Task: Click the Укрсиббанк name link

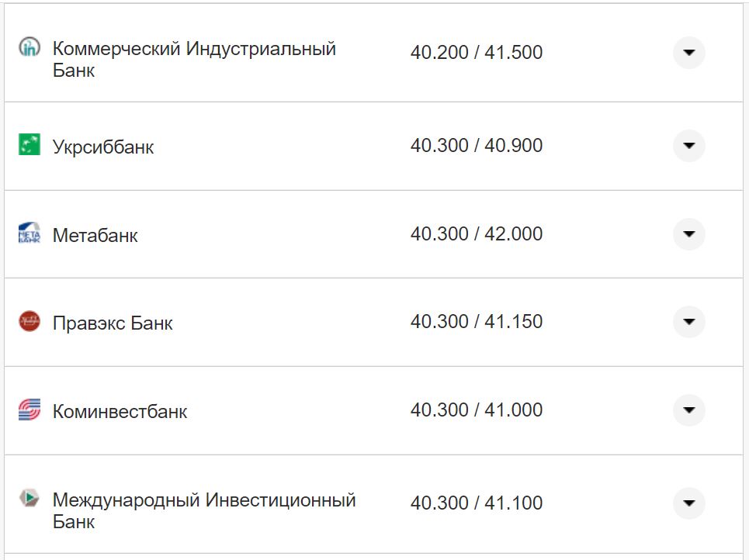Action: tap(103, 146)
